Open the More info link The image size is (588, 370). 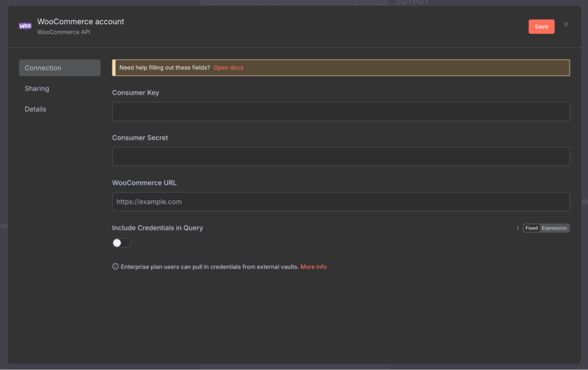pos(313,267)
